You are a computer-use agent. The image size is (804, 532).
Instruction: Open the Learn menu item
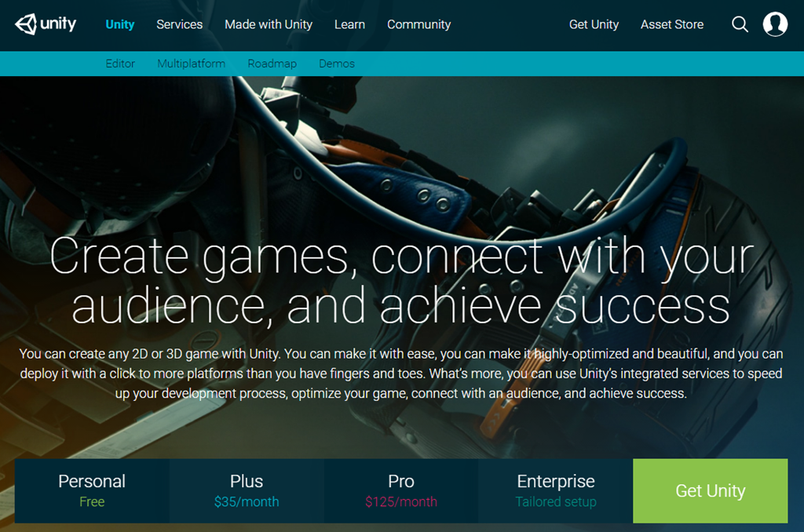tap(349, 24)
